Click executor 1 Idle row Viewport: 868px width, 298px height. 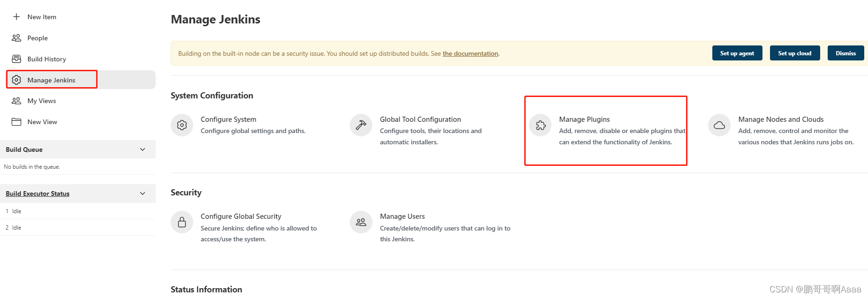point(77,211)
